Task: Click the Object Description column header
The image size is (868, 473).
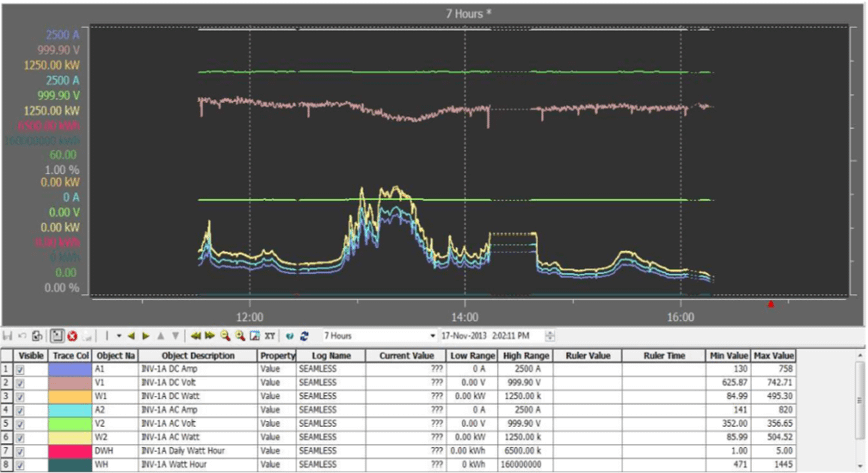Action: point(198,355)
